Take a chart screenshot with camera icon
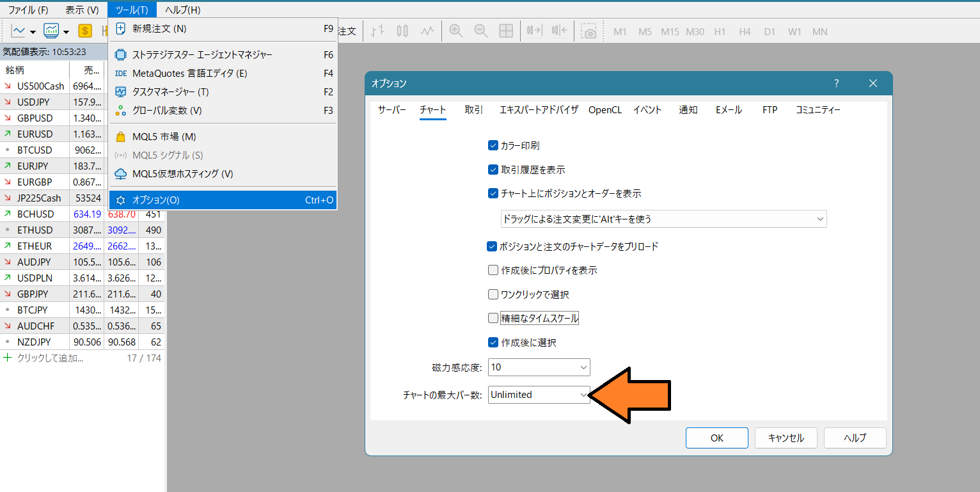Viewport: 980px width, 492px height. (589, 31)
